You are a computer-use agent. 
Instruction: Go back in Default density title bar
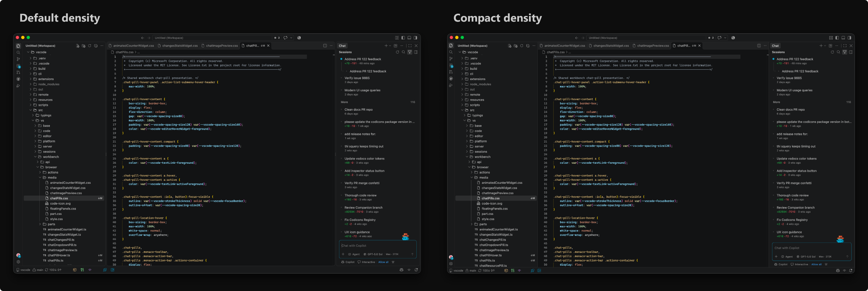tap(143, 38)
